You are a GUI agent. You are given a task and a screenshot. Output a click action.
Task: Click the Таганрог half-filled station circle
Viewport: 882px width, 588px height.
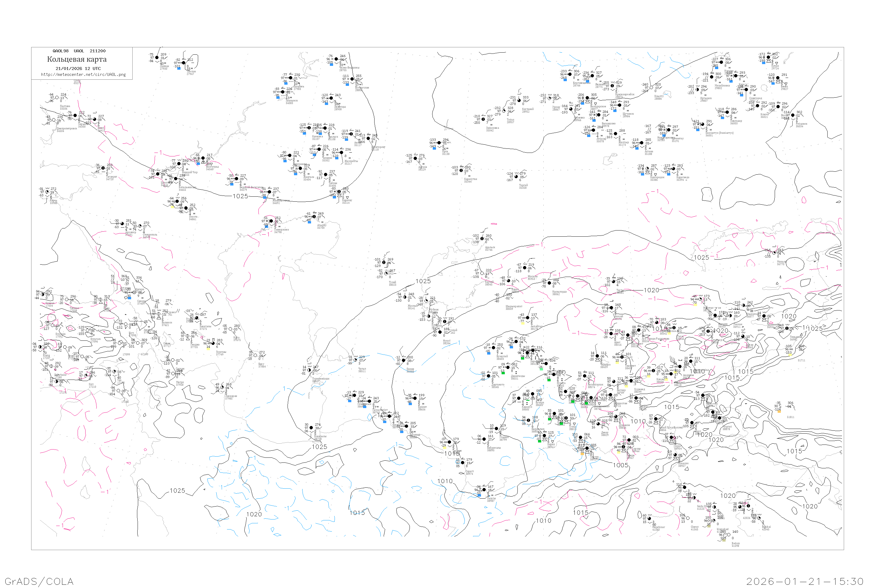[103, 168]
